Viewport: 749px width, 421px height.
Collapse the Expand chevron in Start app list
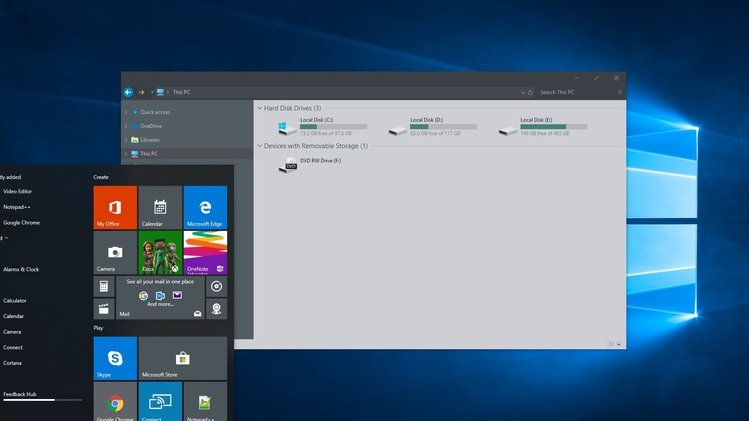pos(4,238)
